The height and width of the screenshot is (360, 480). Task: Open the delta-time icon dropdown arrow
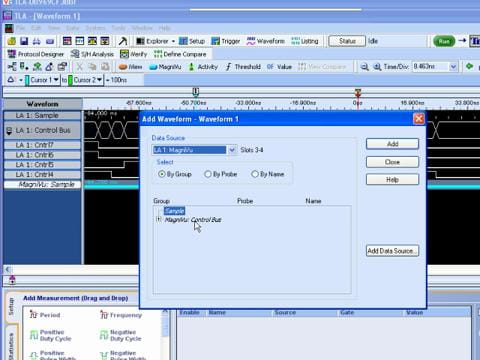point(21,80)
